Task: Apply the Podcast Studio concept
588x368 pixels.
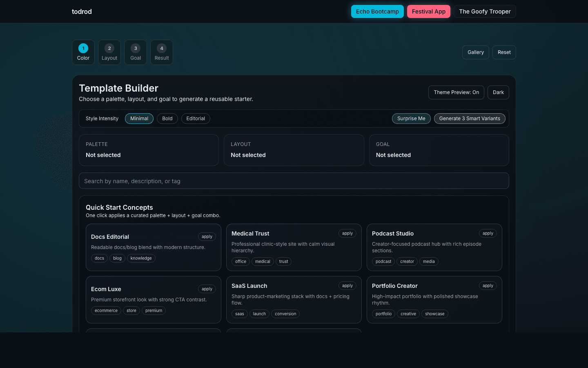Action: (488, 233)
